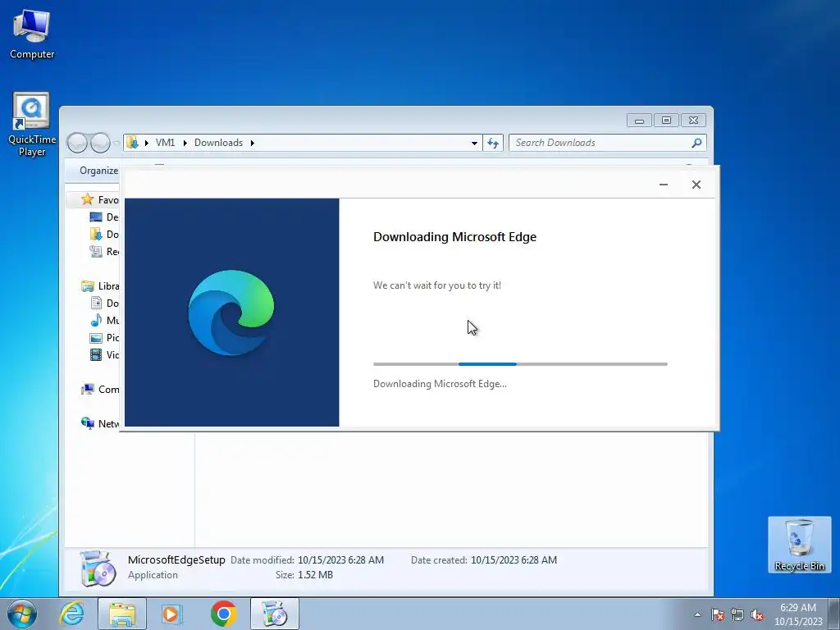840x630 pixels.
Task: Open QuickTime Player desktop shortcut
Action: pos(32,125)
